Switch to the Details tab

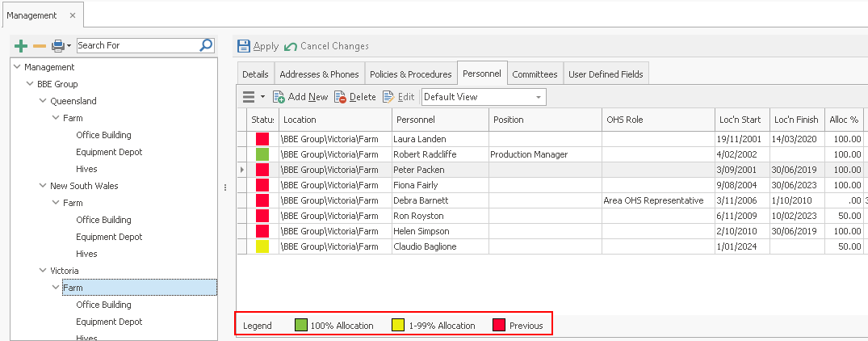point(255,74)
